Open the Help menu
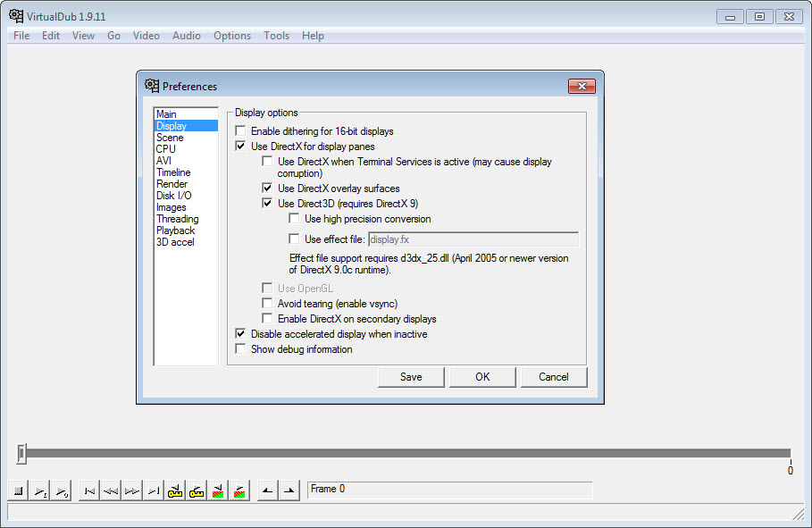The width and height of the screenshot is (812, 528). [x=313, y=35]
